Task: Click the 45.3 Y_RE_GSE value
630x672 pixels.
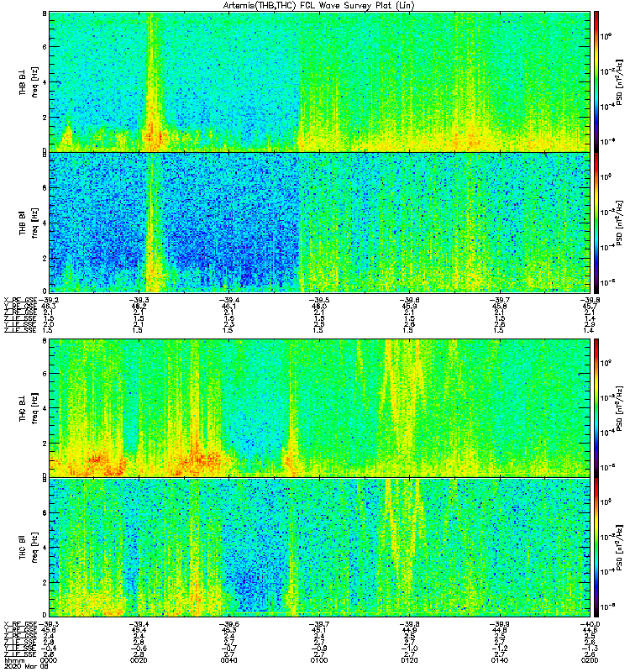Action: [x=228, y=630]
